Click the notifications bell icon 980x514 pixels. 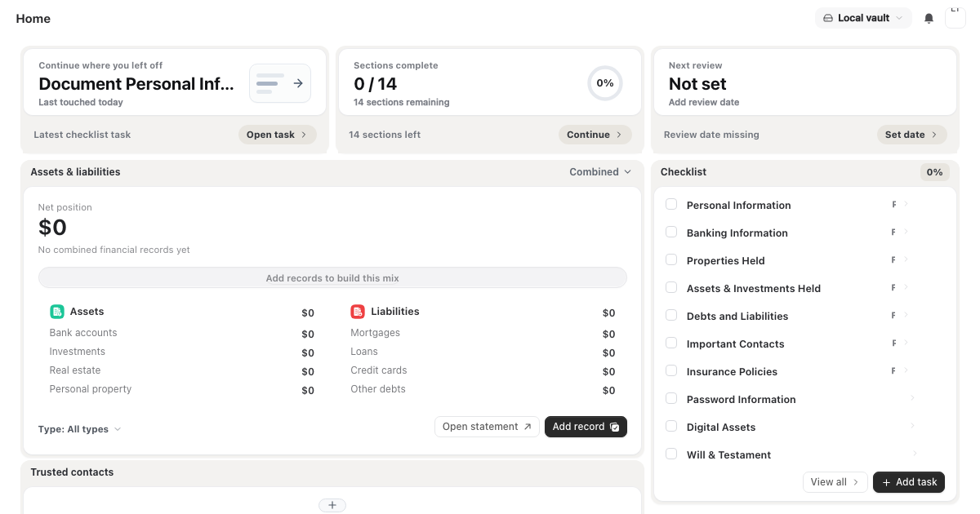click(929, 18)
